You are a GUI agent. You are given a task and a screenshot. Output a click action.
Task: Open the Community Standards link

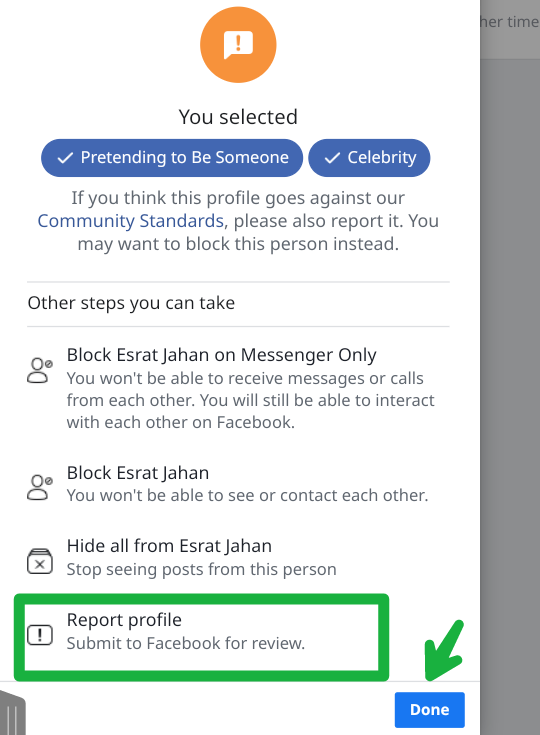[131, 221]
